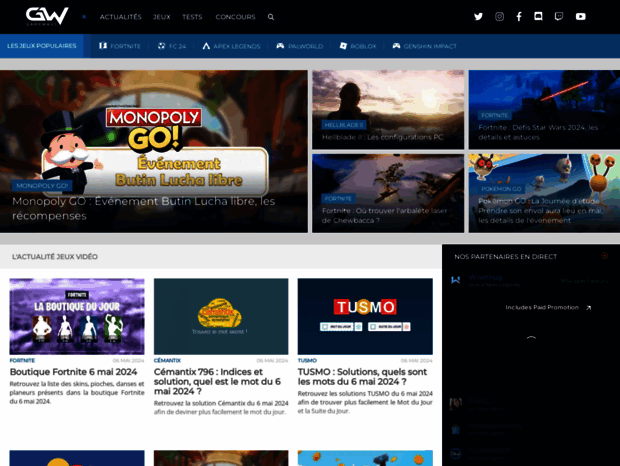This screenshot has height=466, width=620.
Task: Click the red live indicator icon
Action: click(605, 256)
